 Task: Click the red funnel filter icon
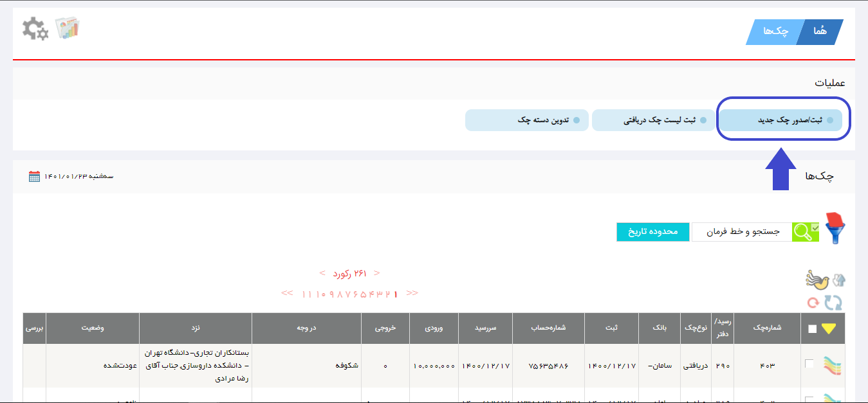pos(835,229)
